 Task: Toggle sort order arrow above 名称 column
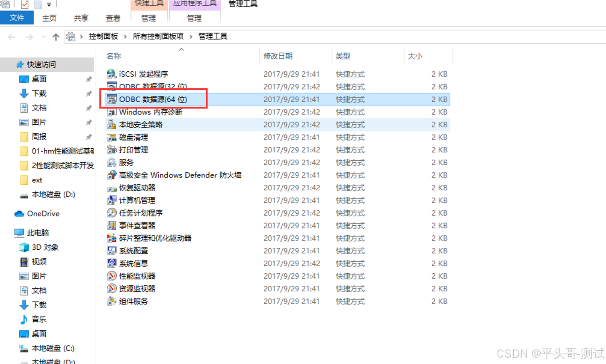(181, 49)
